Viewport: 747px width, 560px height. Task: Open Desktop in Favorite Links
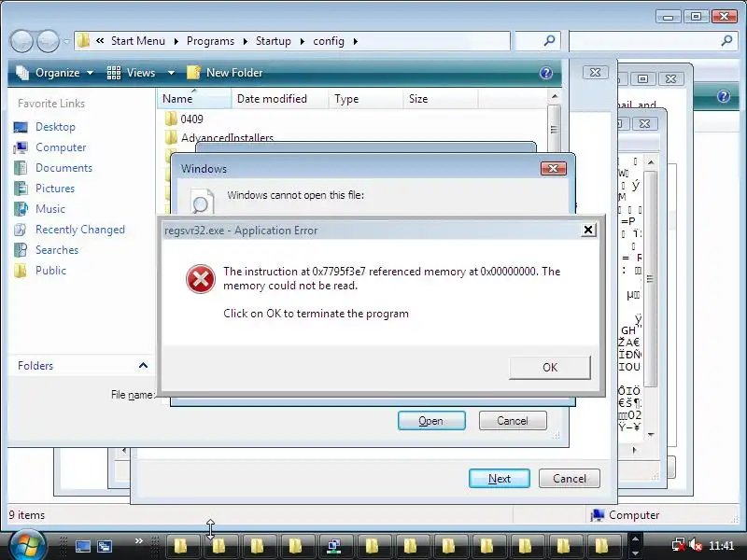click(55, 127)
